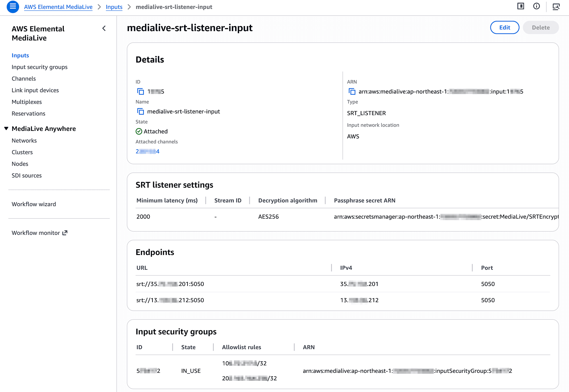
Task: Open Inputs in the sidebar
Action: pos(20,55)
